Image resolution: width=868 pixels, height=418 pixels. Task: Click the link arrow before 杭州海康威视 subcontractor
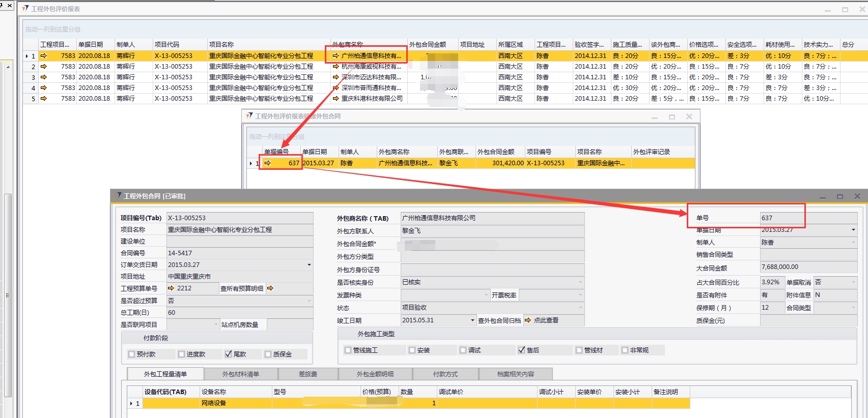coord(335,67)
